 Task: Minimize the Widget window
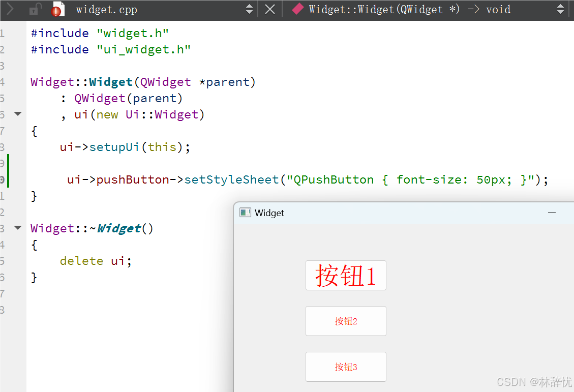(552, 213)
